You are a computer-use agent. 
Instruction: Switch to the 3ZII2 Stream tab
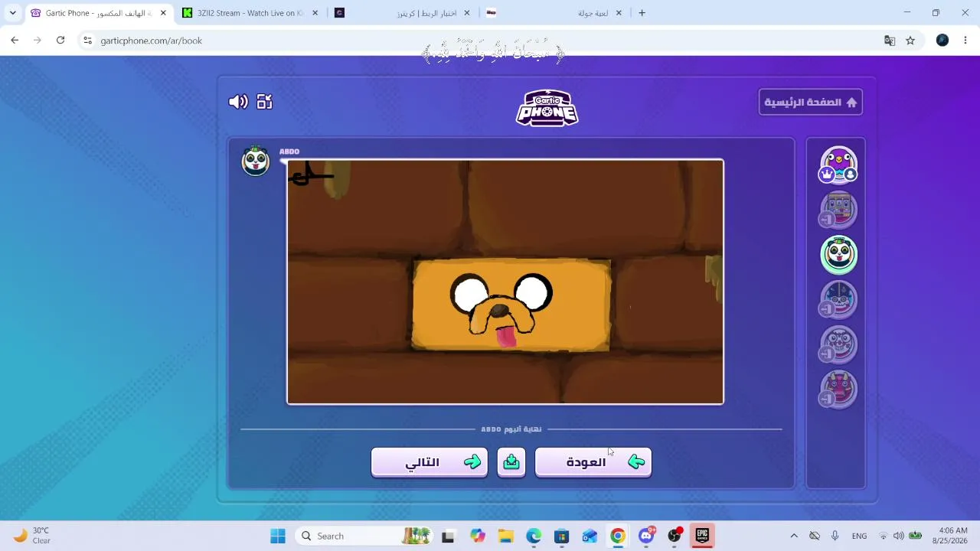tap(250, 13)
